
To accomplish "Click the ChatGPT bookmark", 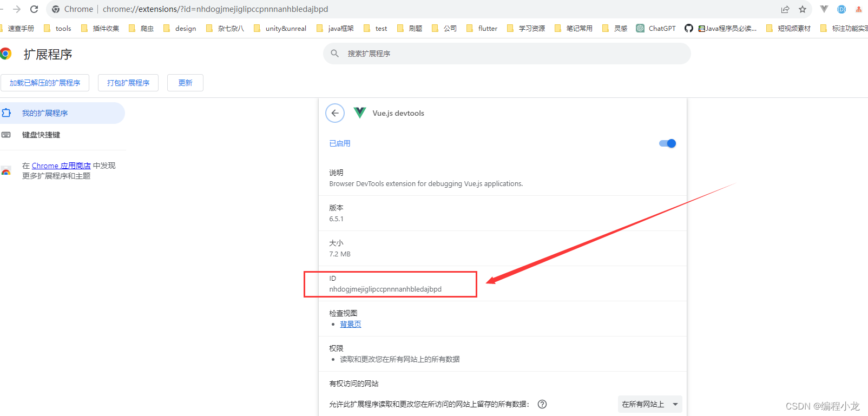I will click(656, 28).
